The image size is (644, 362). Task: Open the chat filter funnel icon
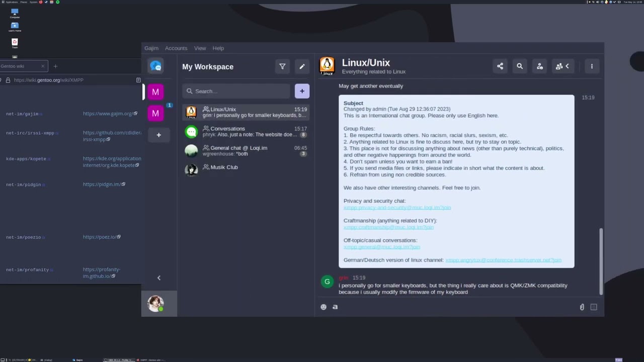282,66
